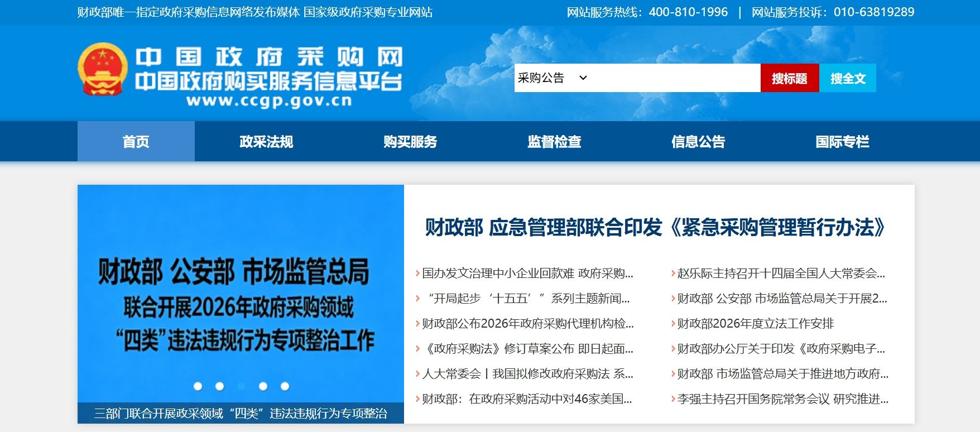Open the 信息公告 nav item
The width and height of the screenshot is (980, 432).
698,141
